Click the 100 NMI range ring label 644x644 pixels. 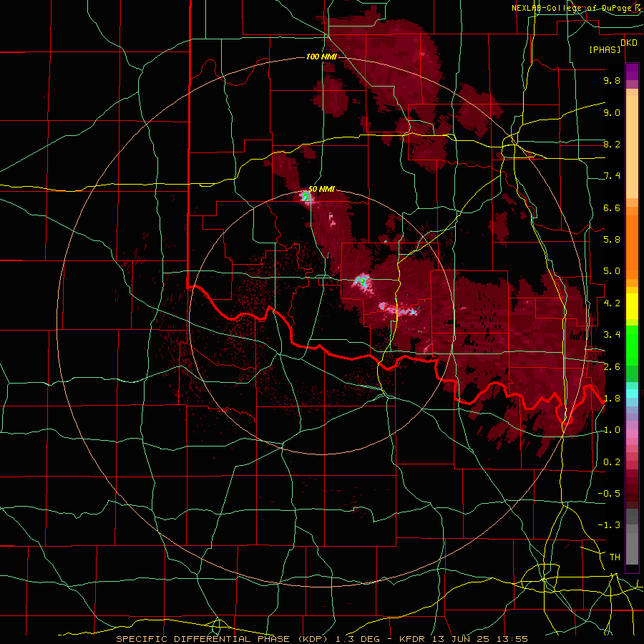321,57
